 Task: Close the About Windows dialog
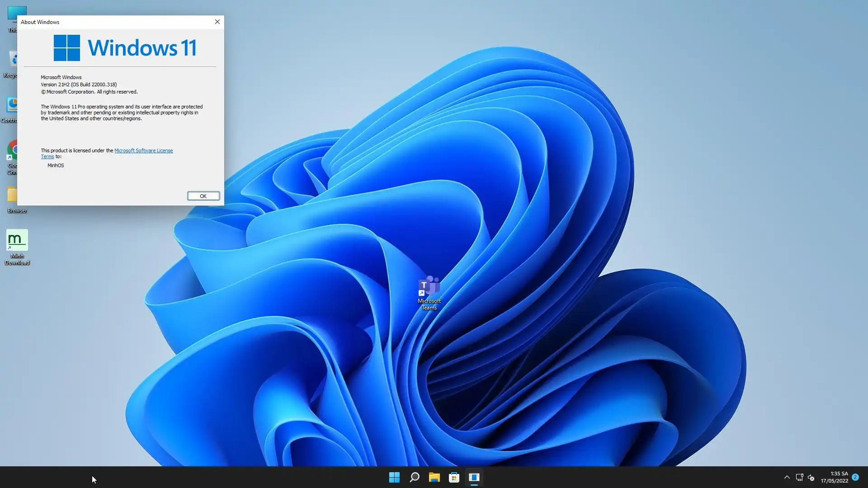point(217,22)
